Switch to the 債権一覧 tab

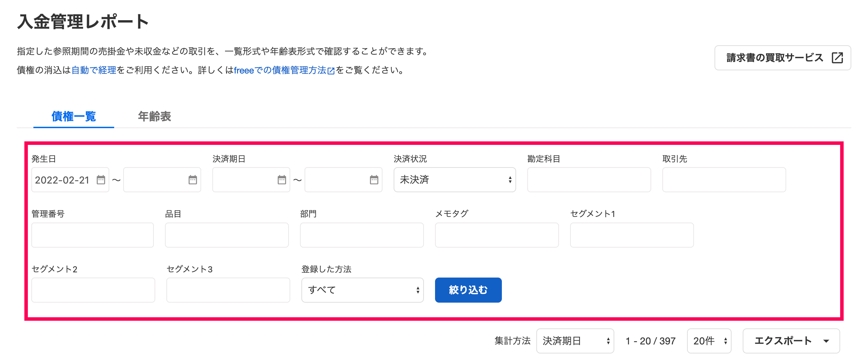(74, 116)
